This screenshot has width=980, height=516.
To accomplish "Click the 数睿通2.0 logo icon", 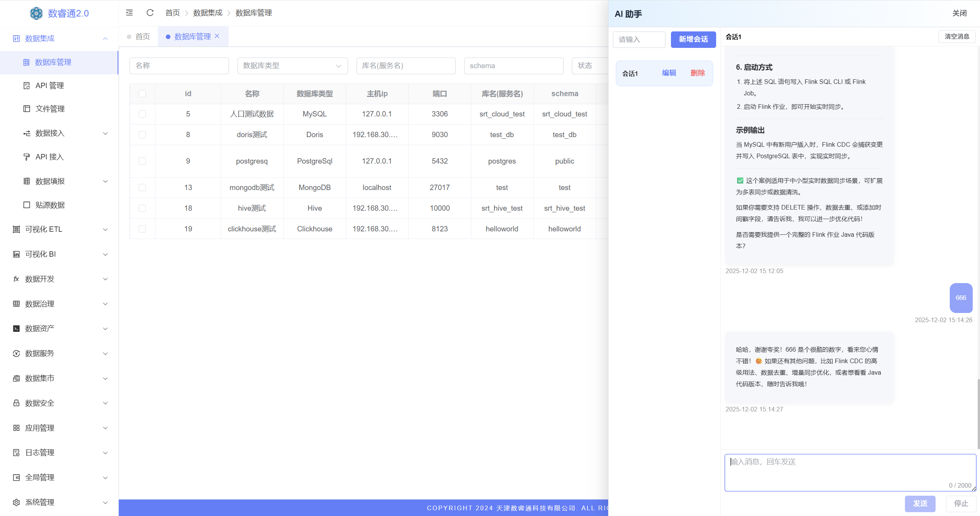I will (x=36, y=13).
